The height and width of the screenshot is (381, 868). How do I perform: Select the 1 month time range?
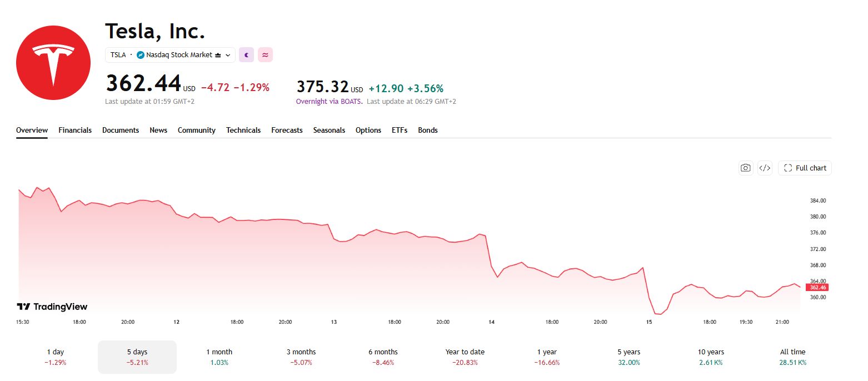[x=219, y=357]
